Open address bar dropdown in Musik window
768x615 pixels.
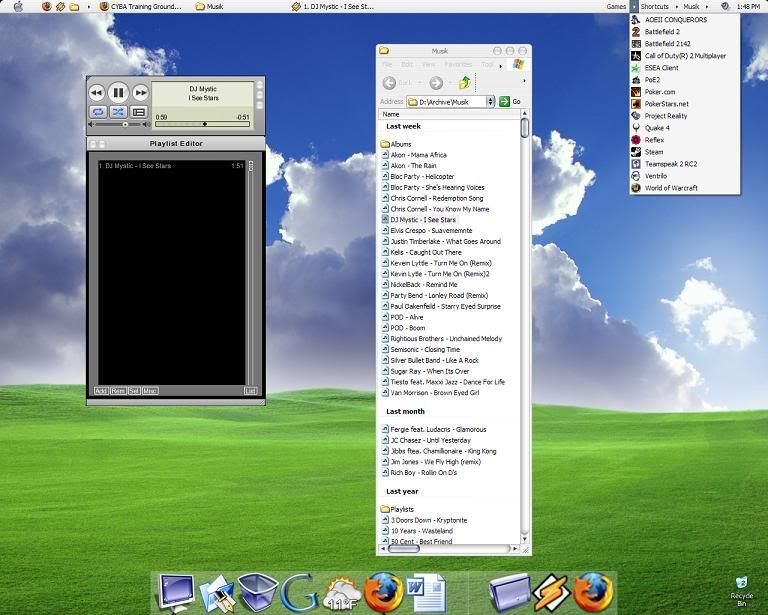pos(490,101)
